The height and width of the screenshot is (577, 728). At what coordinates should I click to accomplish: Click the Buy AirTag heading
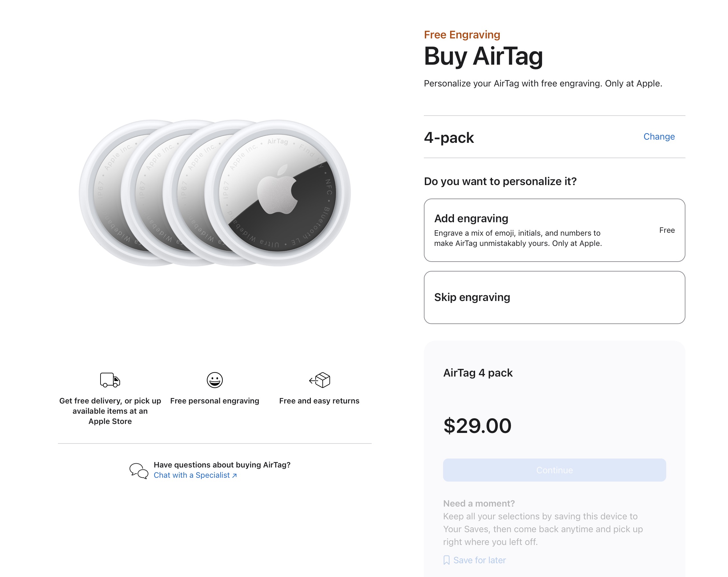pyautogui.click(x=483, y=56)
